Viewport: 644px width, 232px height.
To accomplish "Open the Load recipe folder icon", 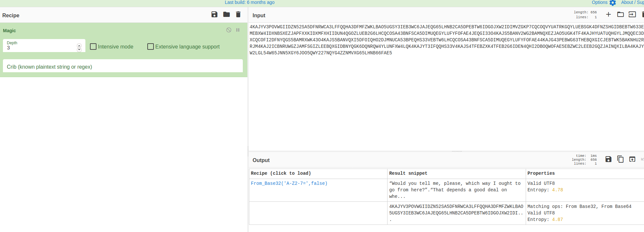I will 227,15.
